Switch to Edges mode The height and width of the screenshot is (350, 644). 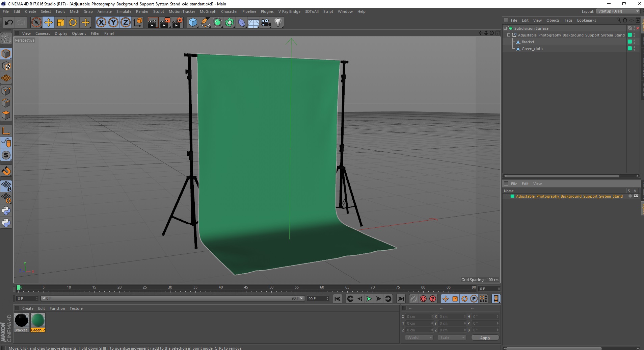click(6, 103)
